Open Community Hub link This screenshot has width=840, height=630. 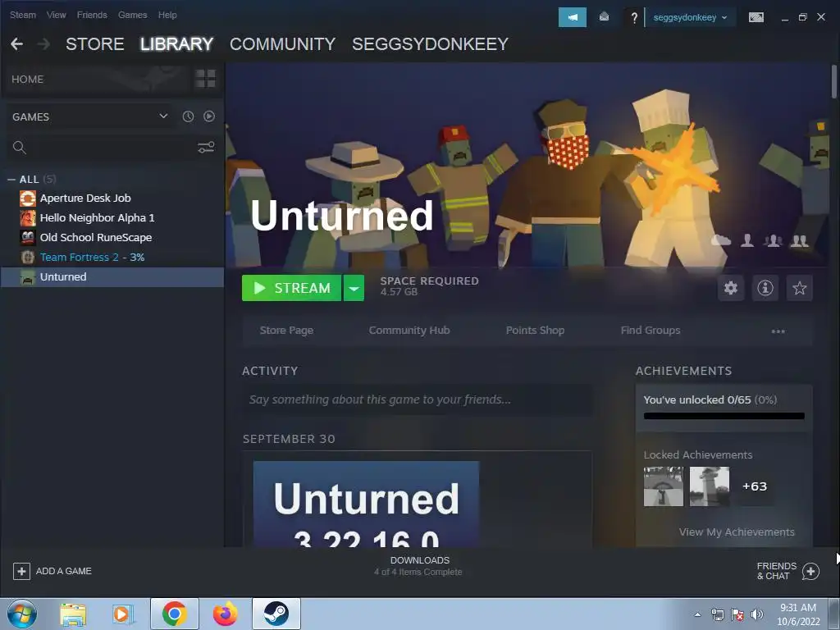tap(409, 331)
